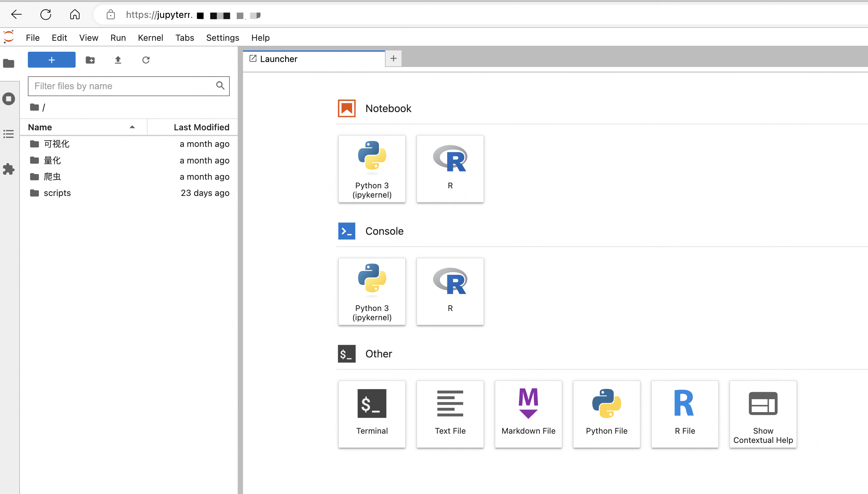The width and height of the screenshot is (868, 494).
Task: Open the Settings menu
Action: click(222, 38)
